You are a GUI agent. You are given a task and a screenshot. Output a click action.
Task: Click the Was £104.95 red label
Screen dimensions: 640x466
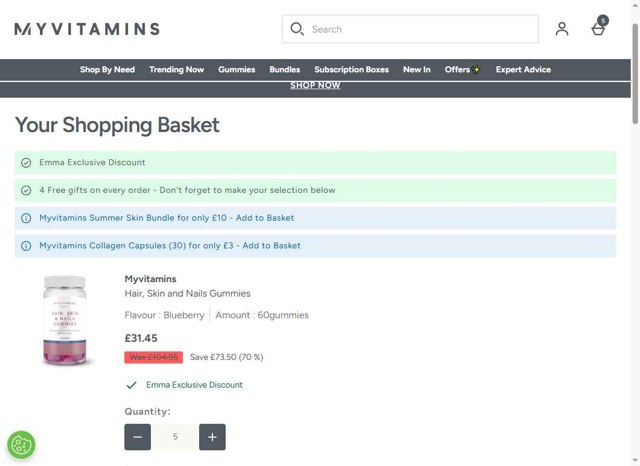click(153, 357)
